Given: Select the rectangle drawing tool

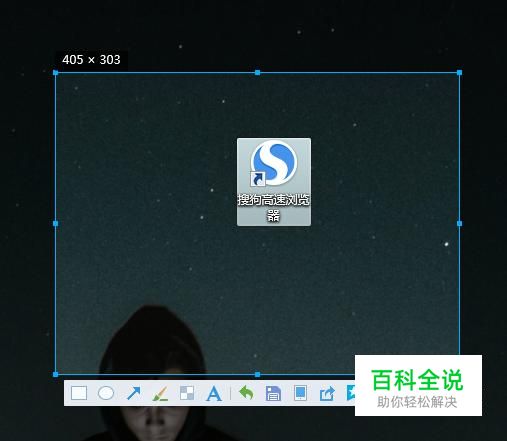Looking at the screenshot, I should pyautogui.click(x=79, y=393).
